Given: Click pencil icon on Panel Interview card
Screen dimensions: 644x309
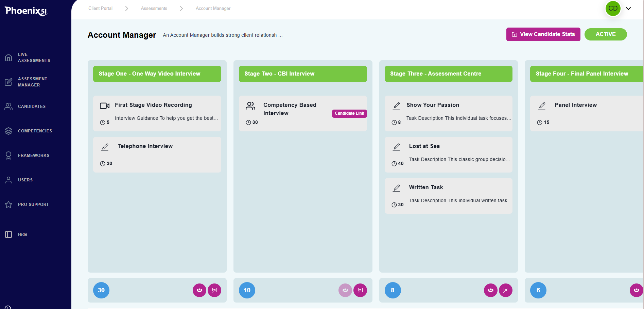Looking at the screenshot, I should (x=542, y=106).
